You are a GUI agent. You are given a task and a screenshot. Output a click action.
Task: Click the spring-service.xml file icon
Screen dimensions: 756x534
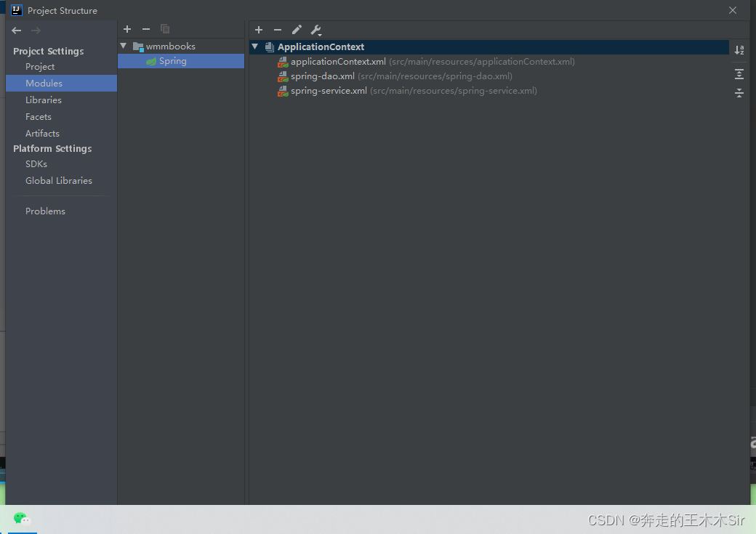283,91
